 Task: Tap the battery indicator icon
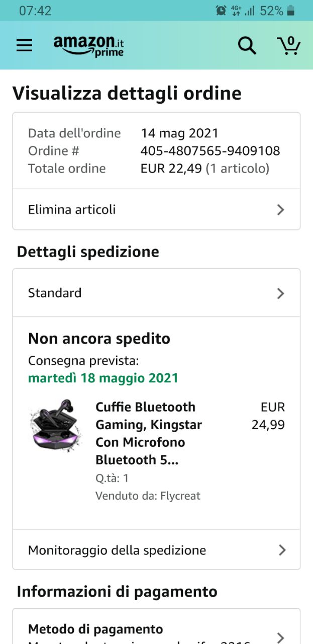click(x=291, y=11)
